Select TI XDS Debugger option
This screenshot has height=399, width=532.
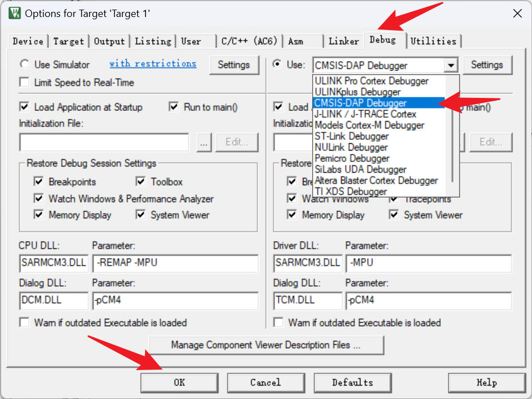[x=379, y=191]
